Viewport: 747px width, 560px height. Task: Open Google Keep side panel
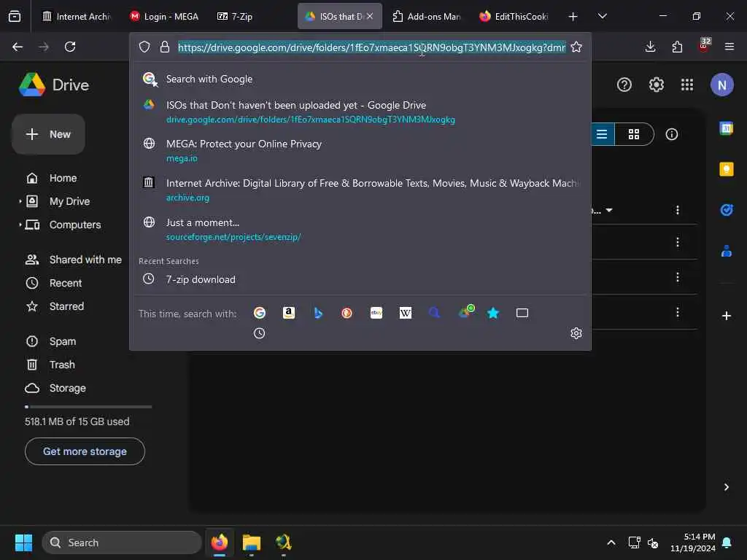point(726,169)
